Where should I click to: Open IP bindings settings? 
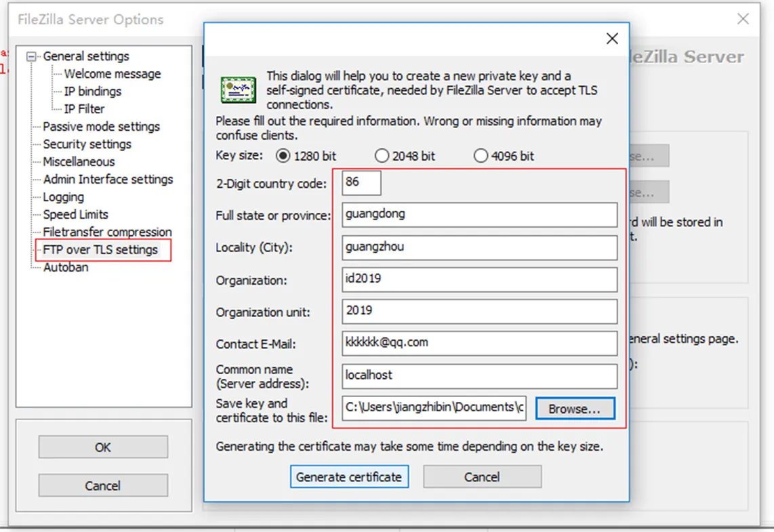[92, 91]
